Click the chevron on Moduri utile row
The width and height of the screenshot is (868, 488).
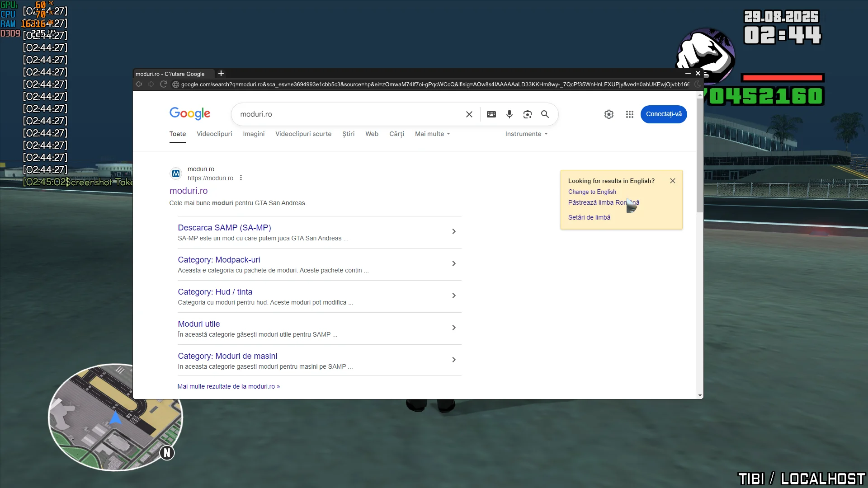454,328
